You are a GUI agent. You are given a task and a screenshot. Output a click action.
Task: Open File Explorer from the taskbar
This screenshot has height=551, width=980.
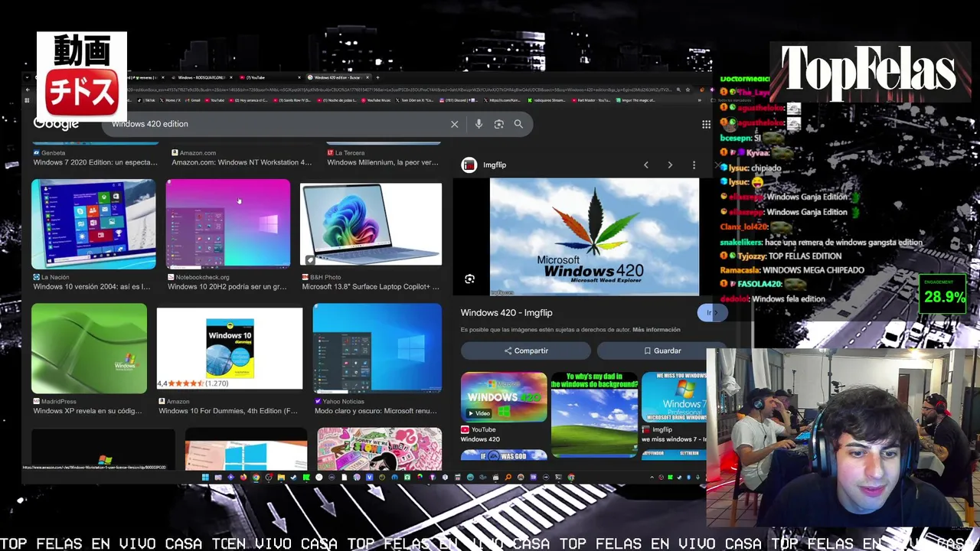coord(281,478)
